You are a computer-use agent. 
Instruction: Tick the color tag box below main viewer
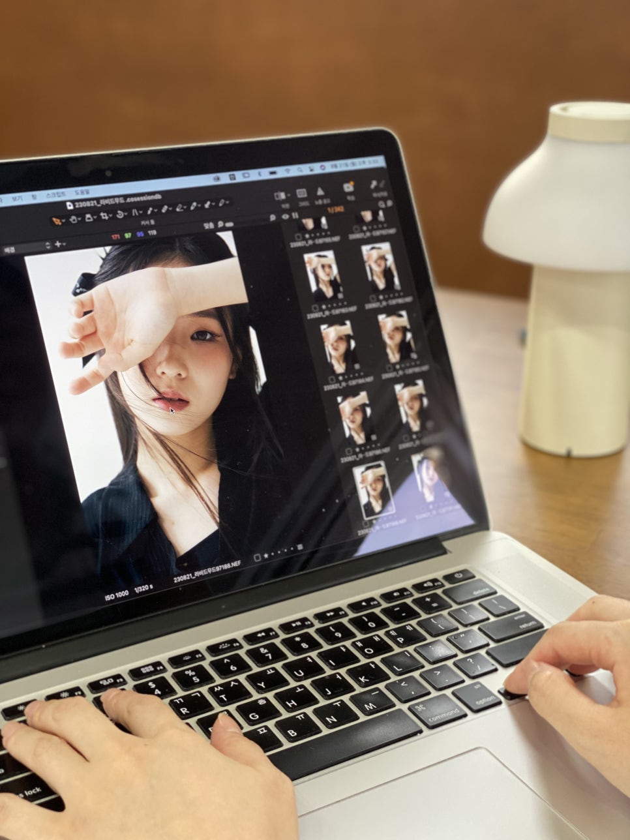[x=258, y=558]
